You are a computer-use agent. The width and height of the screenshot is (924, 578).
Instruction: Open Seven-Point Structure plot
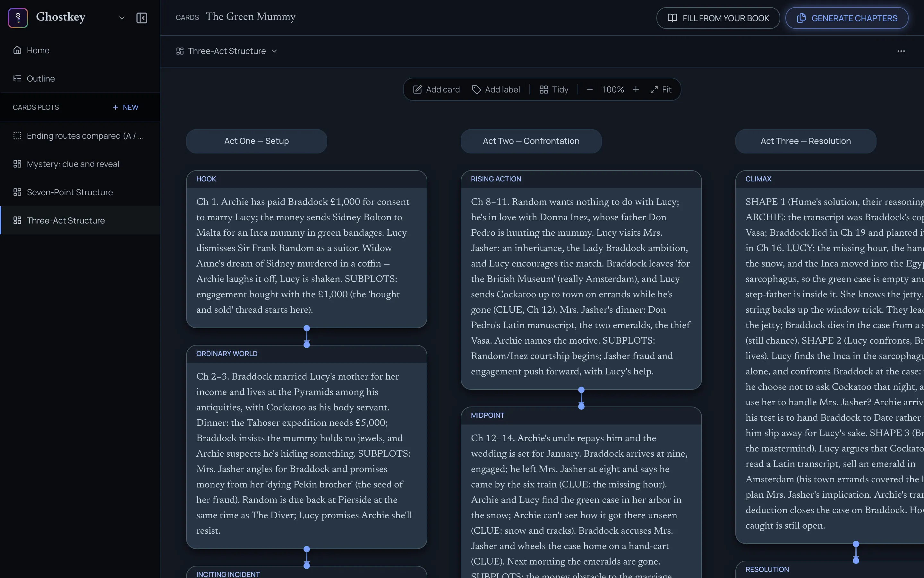(x=80, y=192)
